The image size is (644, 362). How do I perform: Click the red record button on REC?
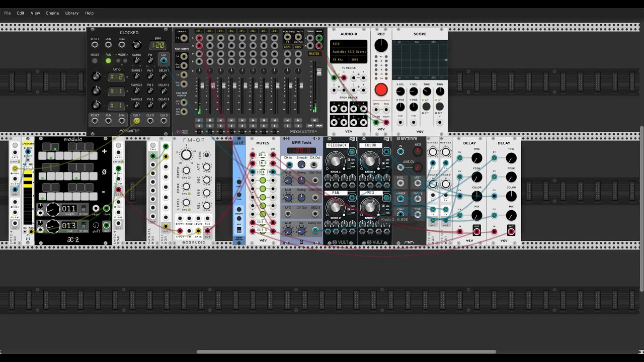381,90
